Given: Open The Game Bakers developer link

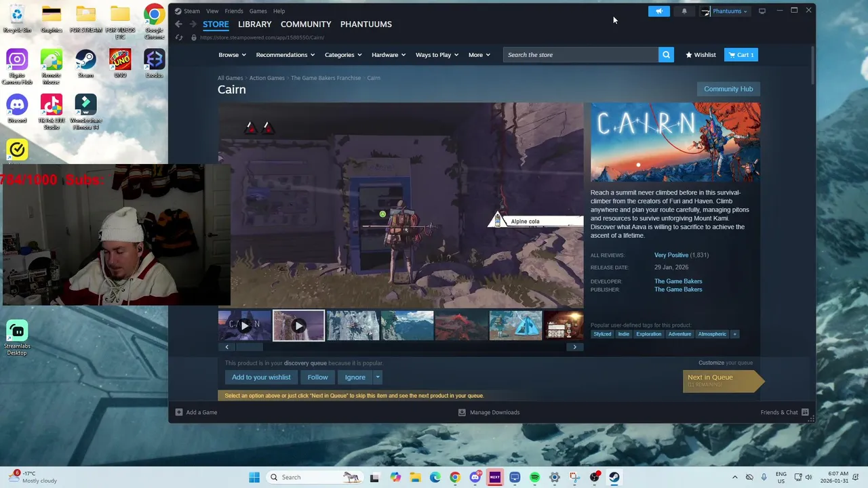Looking at the screenshot, I should [678, 281].
